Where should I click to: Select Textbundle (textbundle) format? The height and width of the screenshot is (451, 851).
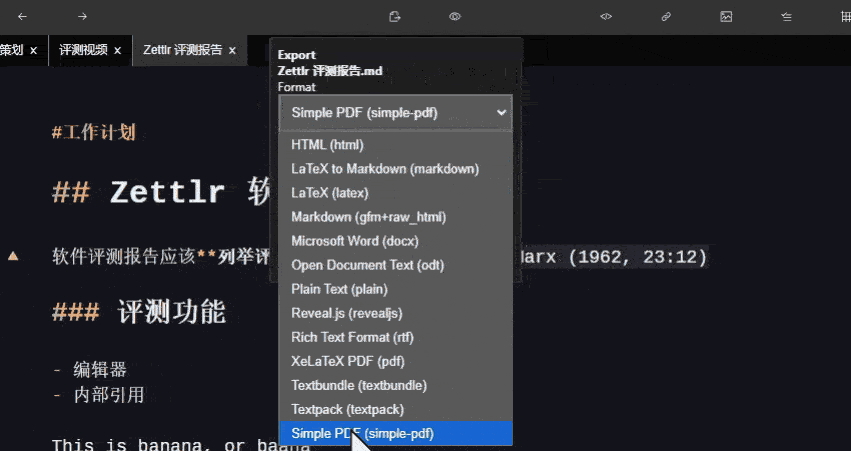click(396, 385)
